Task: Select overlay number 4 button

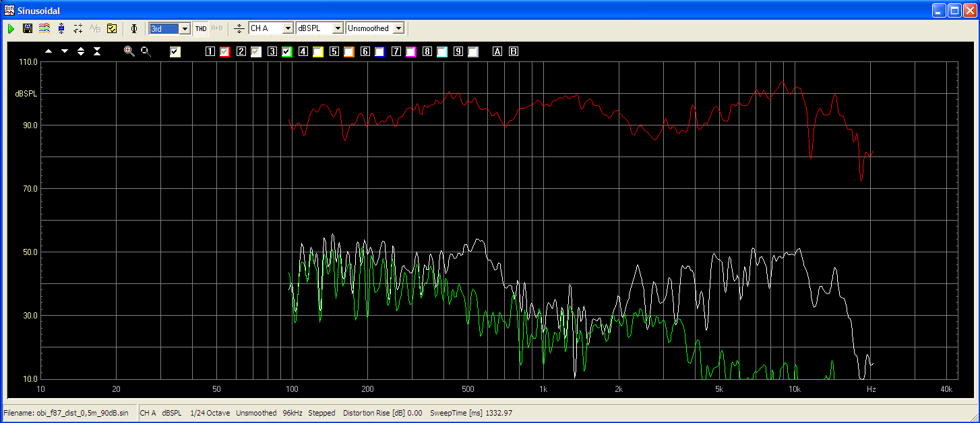Action: (x=303, y=52)
